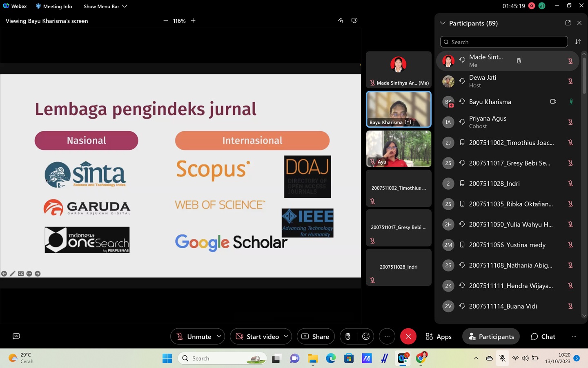The height and width of the screenshot is (368, 588).
Task: Go to previous slide arrow in presentation
Action: pos(4,274)
